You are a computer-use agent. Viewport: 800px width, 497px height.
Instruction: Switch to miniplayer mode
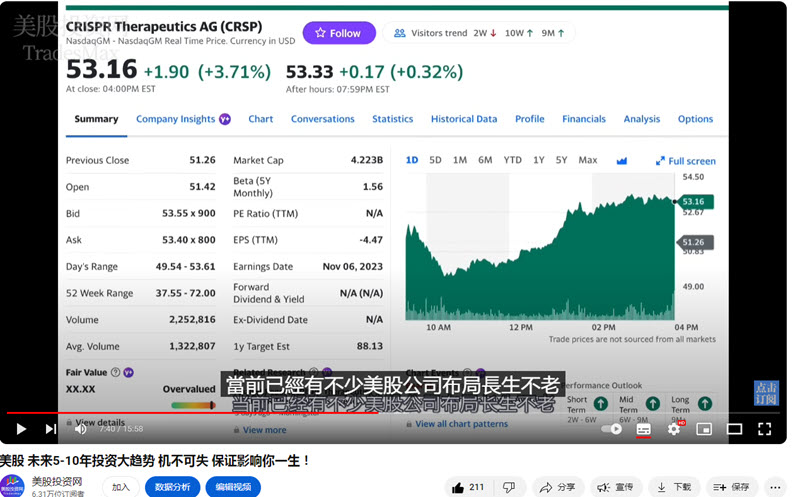(x=704, y=429)
